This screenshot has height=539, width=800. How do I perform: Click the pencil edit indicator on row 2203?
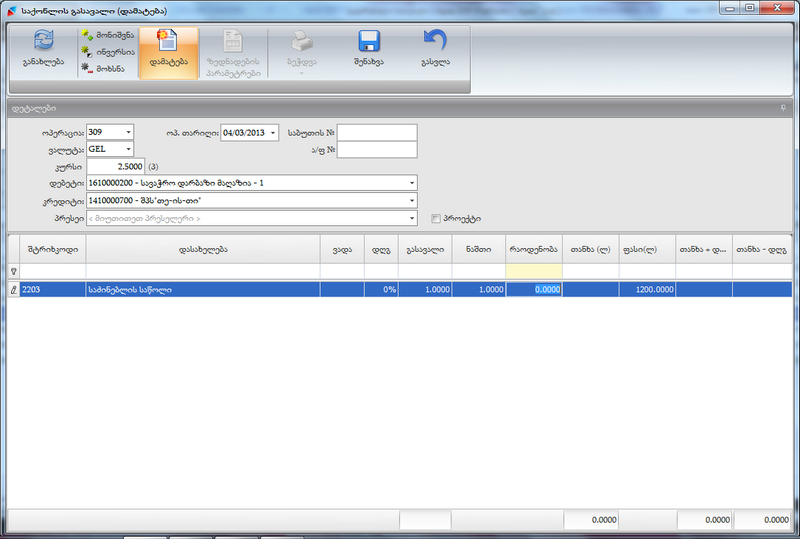(x=13, y=289)
